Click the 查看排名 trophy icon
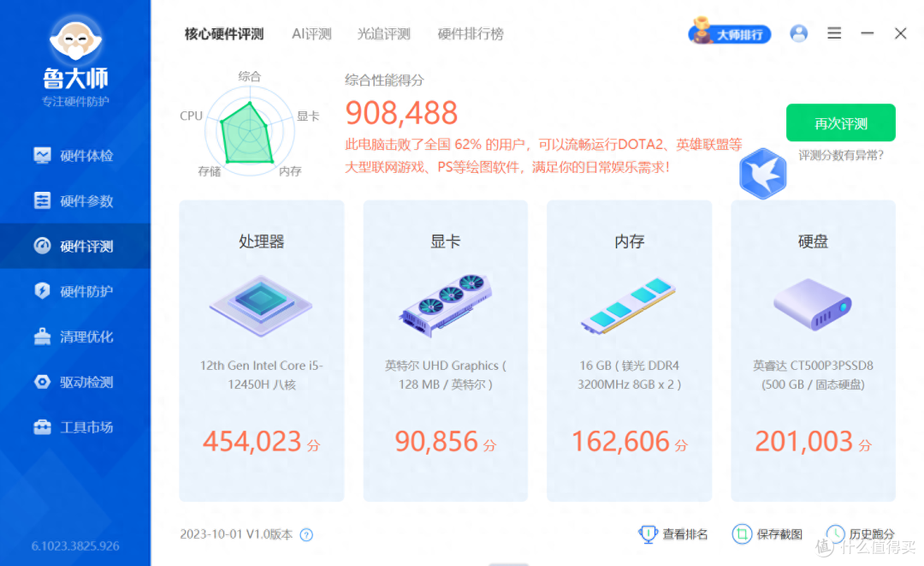The width and height of the screenshot is (924, 566). tap(648, 533)
